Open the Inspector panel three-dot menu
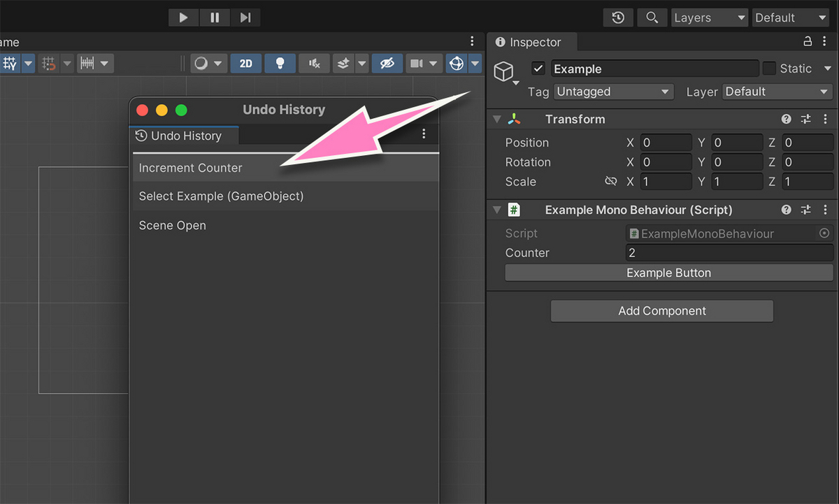Screen dimensions: 839x504 coord(825,42)
